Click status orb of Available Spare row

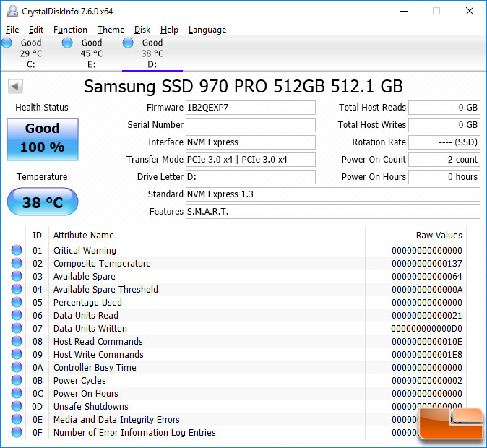point(17,276)
